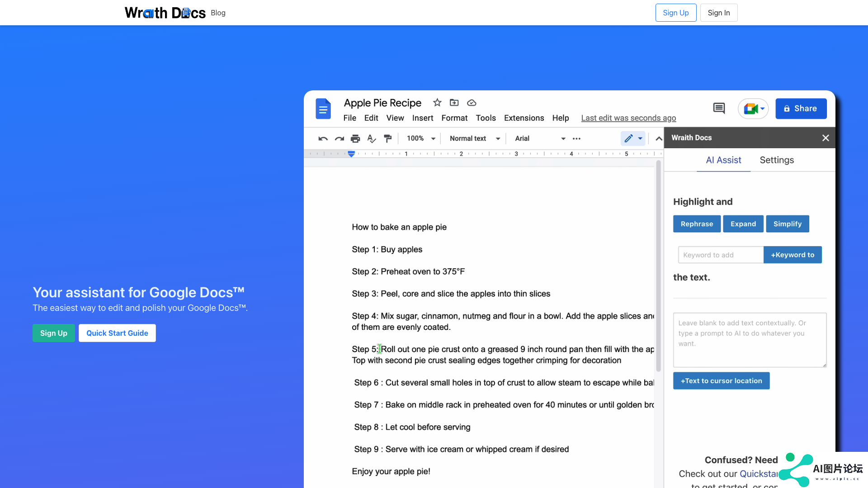868x488 pixels.
Task: Open the Normal text style dropdown
Action: coord(475,139)
